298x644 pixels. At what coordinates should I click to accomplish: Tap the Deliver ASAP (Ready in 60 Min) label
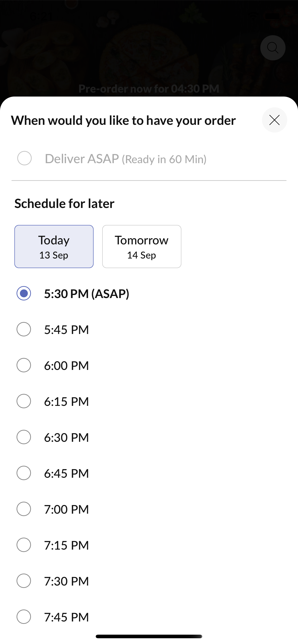[126, 159]
